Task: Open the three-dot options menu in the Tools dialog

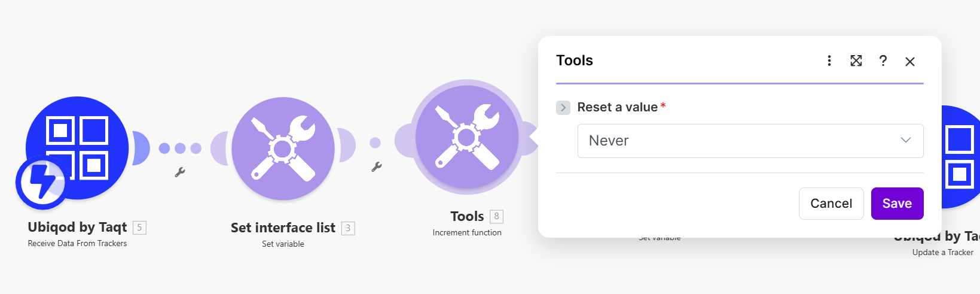Action: click(829, 60)
